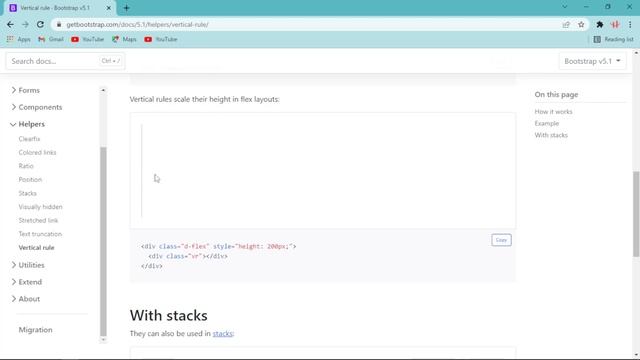Open the second YouTube bookmark
The width and height of the screenshot is (640, 360).
pyautogui.click(x=160, y=39)
